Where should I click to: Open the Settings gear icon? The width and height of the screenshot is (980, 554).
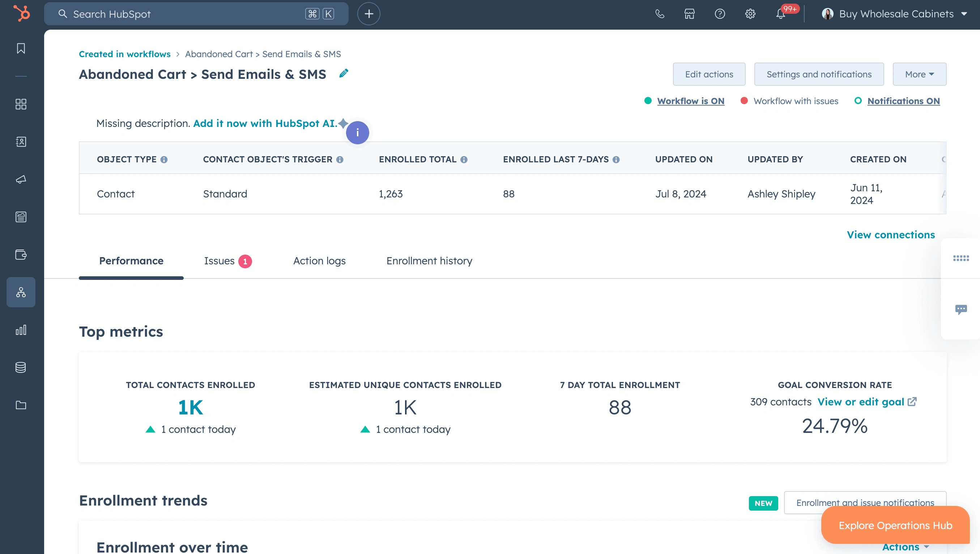coord(750,14)
